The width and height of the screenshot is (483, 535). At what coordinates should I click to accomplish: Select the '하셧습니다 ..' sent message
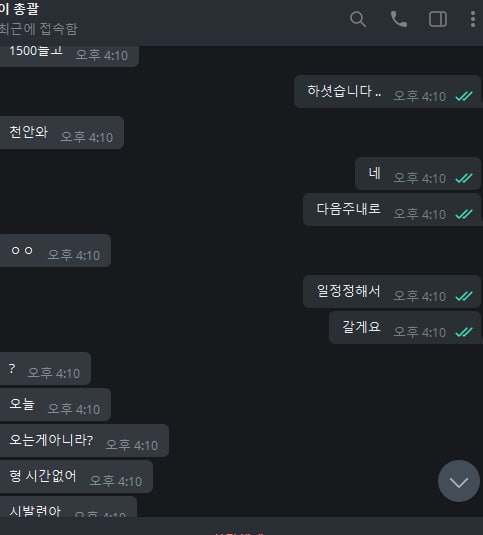pyautogui.click(x=387, y=92)
